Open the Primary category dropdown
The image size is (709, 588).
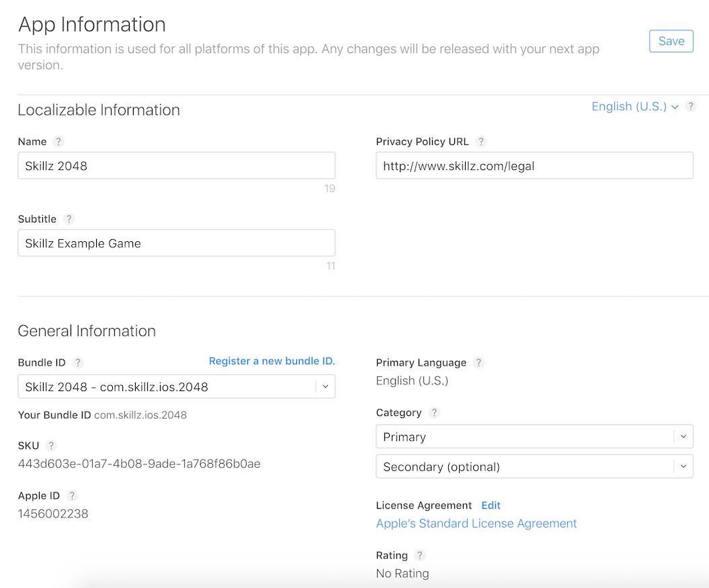pos(534,437)
